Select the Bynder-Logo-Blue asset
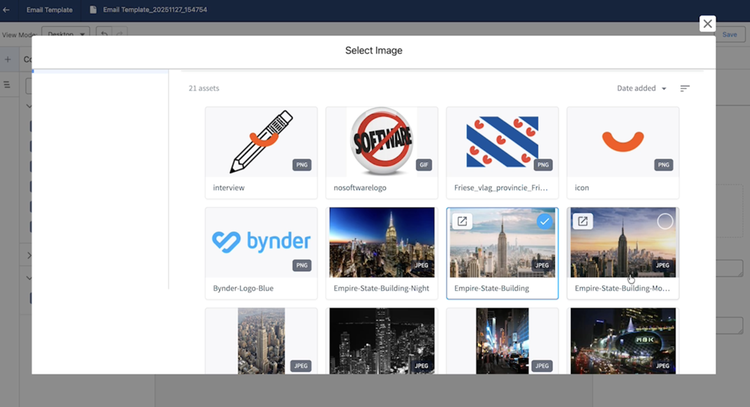Viewport: 750px width, 407px height. point(261,242)
